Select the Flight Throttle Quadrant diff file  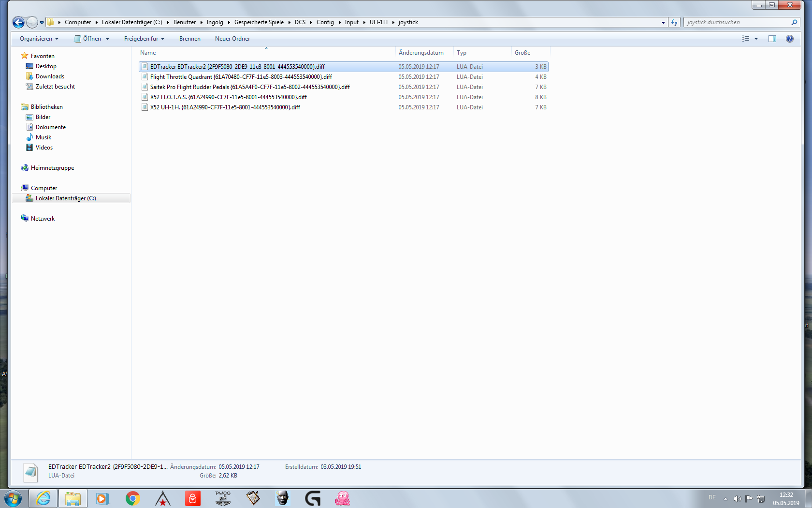point(344,77)
